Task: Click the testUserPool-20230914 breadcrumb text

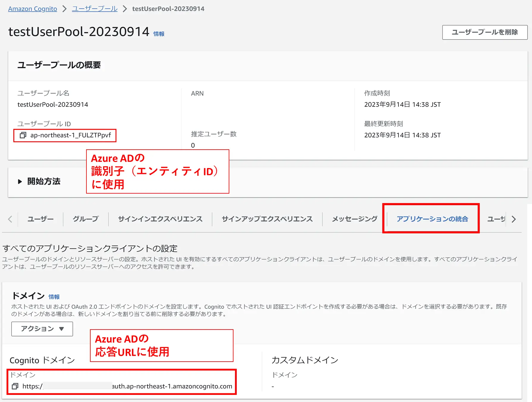Action: coord(168,9)
